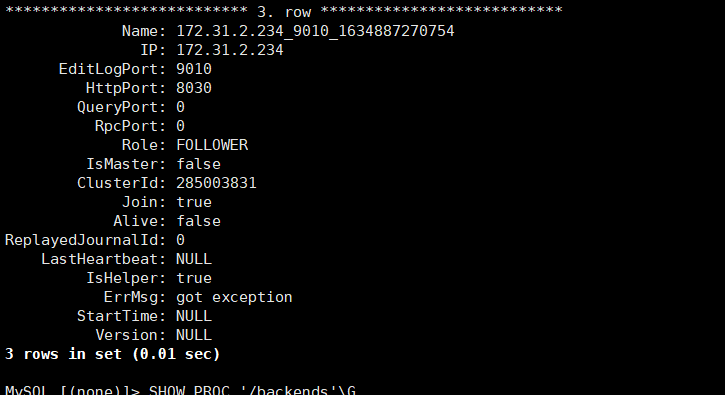Click the Version NULL value
725x395 pixels.
(194, 335)
